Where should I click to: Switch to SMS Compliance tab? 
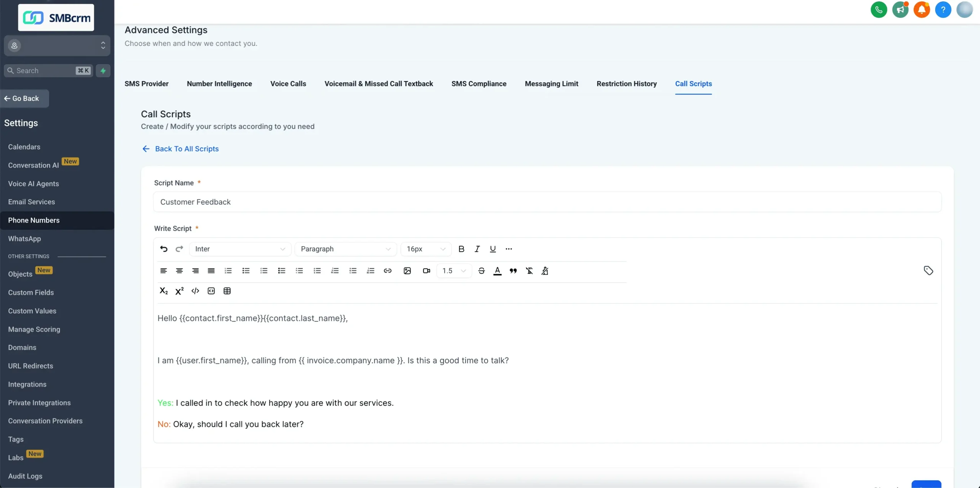[x=479, y=84]
